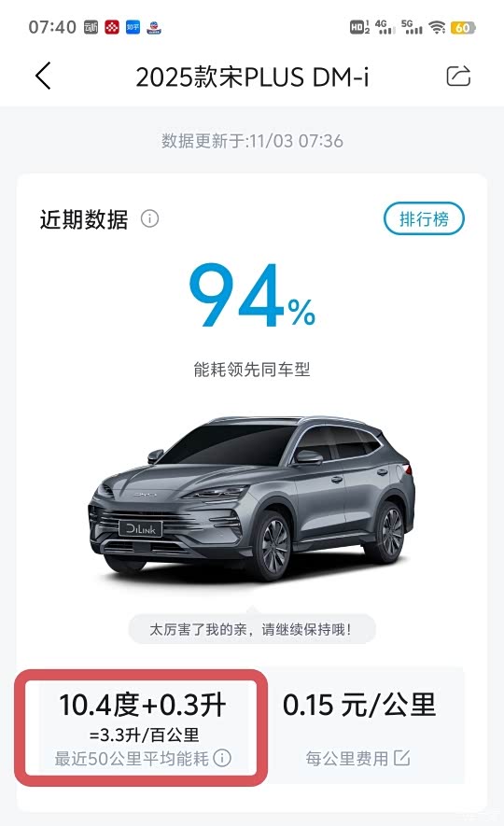This screenshot has height=826, width=504.
Task: Tap the 太厉害了我的亲 speech bubble
Action: click(x=252, y=629)
